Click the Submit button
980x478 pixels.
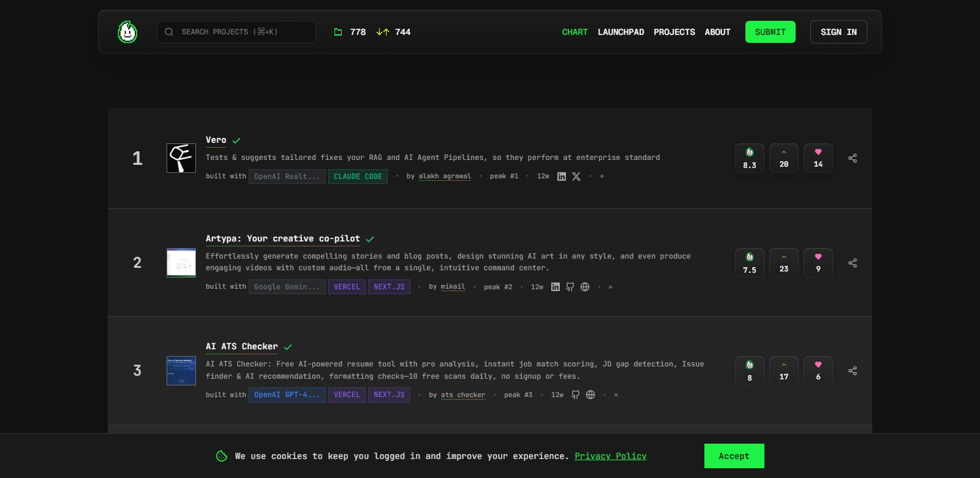click(x=771, y=32)
